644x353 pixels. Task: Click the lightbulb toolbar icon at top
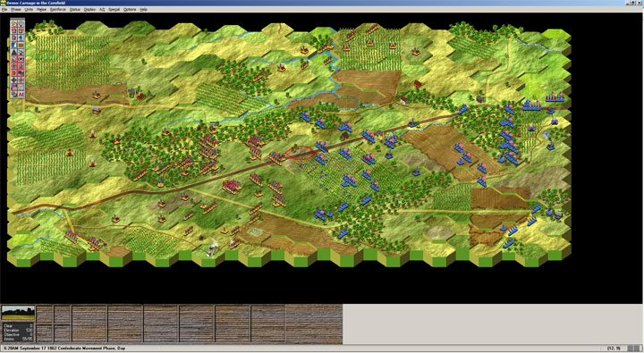[x=21, y=24]
